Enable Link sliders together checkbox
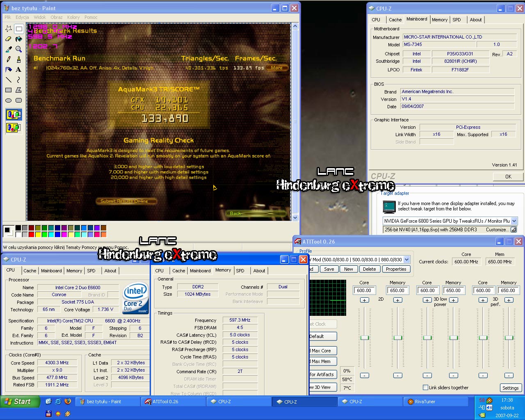525x420 pixels. click(x=425, y=388)
